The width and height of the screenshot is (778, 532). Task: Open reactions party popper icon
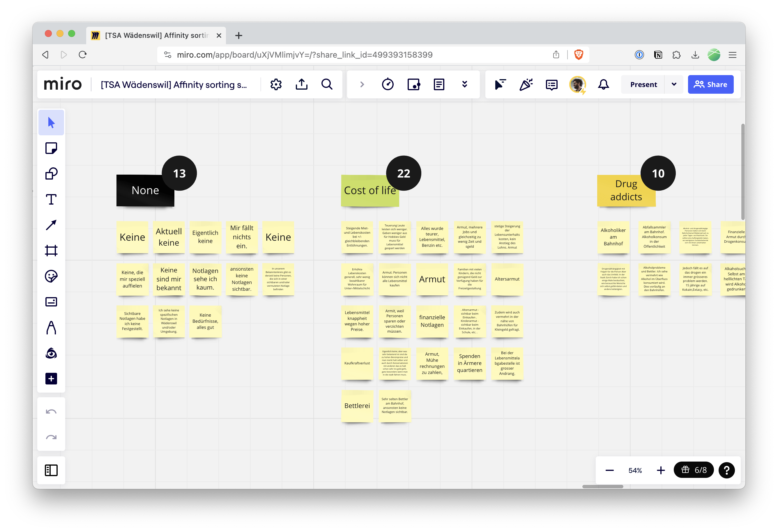[526, 84]
